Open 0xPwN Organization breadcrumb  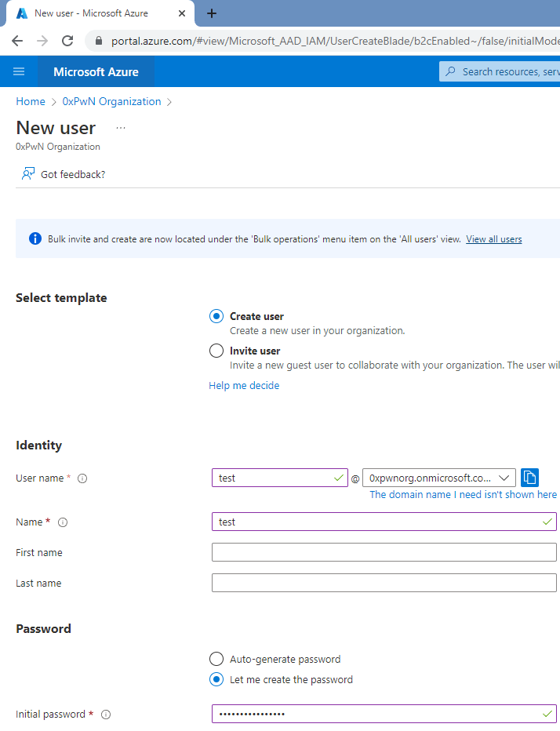pos(111,101)
